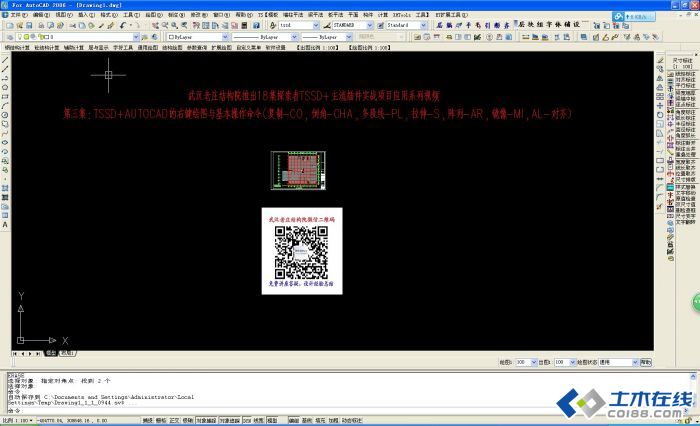The width and height of the screenshot is (700, 426).
Task: Open the 绘图 scale 100 dropdown
Action: [x=534, y=362]
